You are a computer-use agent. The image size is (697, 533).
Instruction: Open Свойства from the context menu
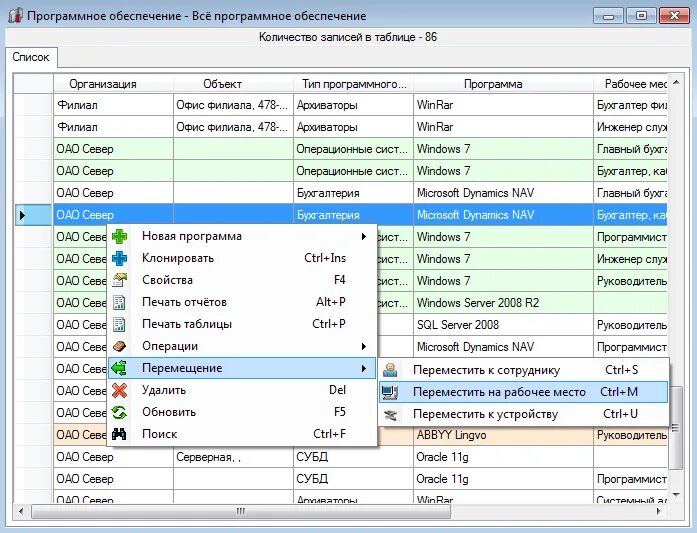coord(242,280)
